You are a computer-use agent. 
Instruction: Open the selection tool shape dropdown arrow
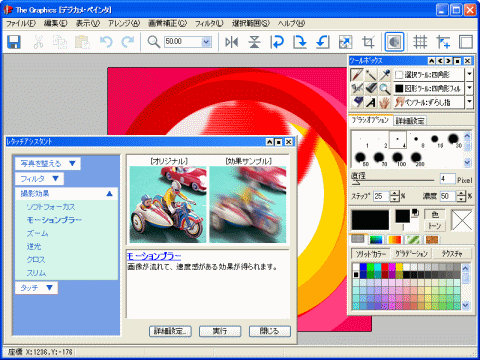pos(469,74)
